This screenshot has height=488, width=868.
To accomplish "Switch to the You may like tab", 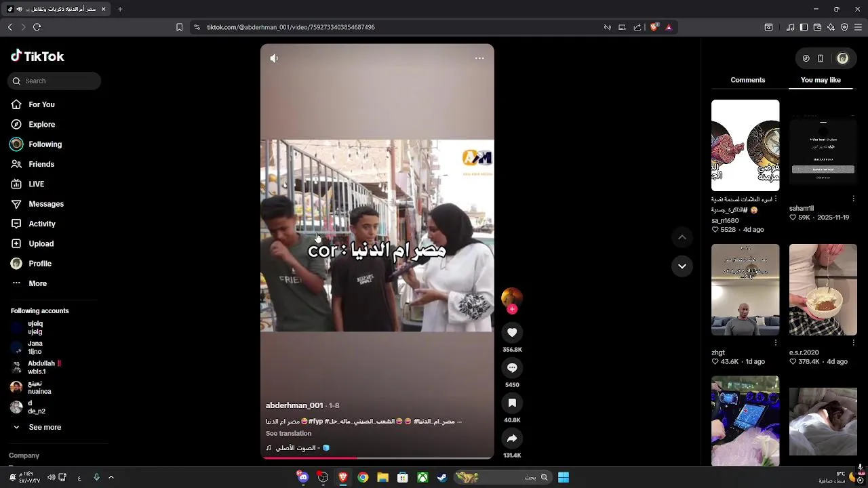I will pos(821,80).
